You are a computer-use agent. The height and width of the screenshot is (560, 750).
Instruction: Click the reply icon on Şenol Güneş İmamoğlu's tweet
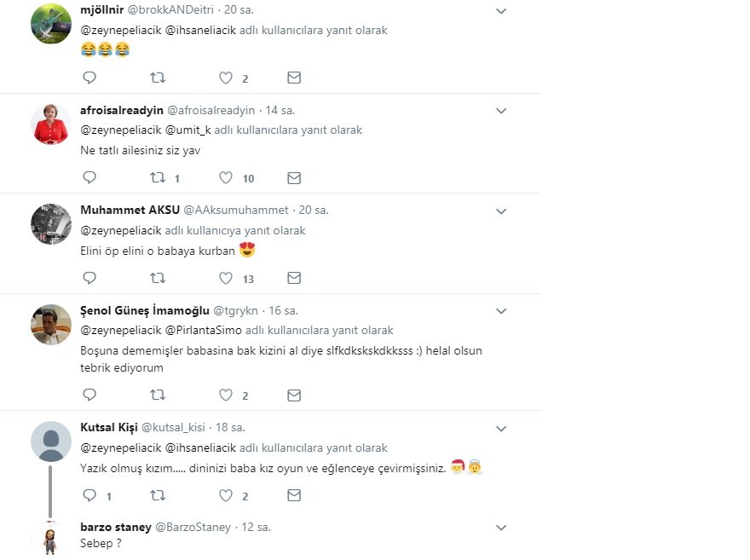click(x=89, y=395)
